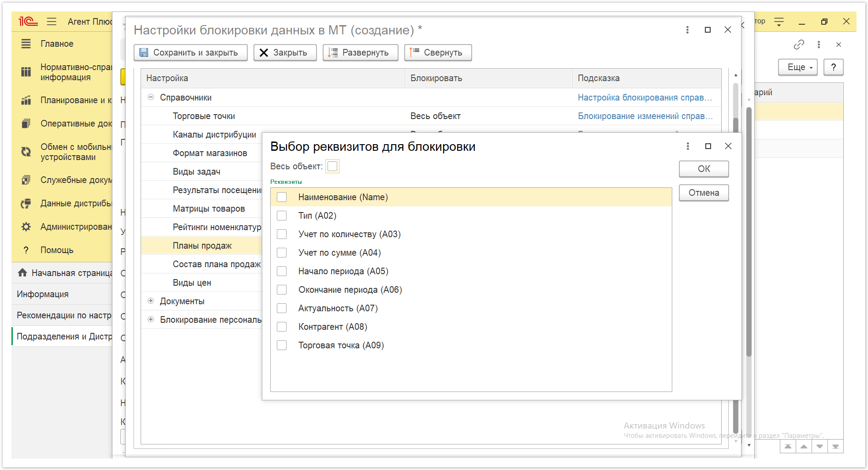868x470 pixels.
Task: Click the Сохранить и закрыть button
Action: 190,52
